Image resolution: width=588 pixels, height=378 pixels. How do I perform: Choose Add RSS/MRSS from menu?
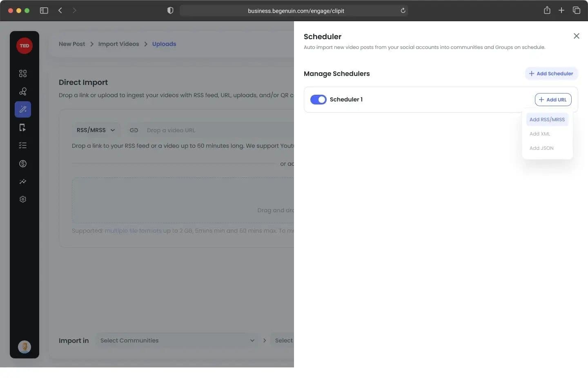click(547, 120)
